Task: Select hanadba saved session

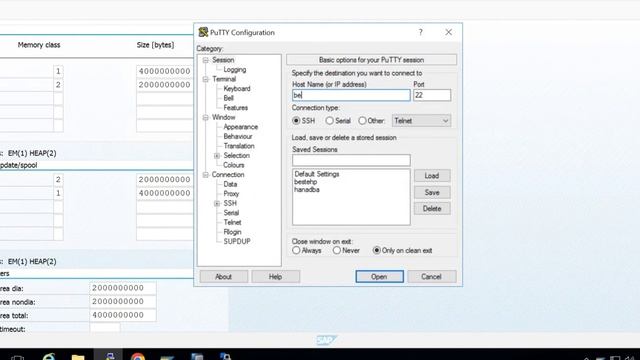Action: [x=307, y=190]
